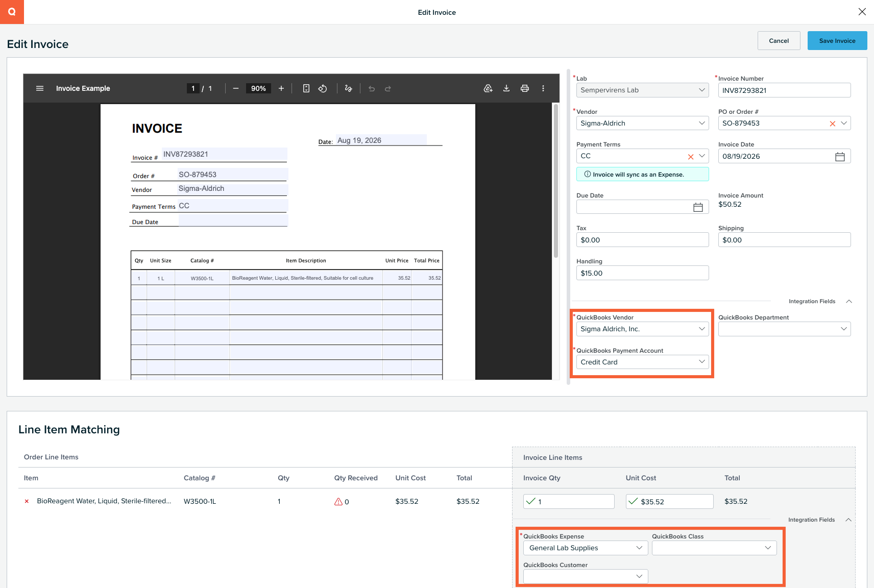Open more actions in PDF viewer
This screenshot has height=588, width=874.
point(543,88)
